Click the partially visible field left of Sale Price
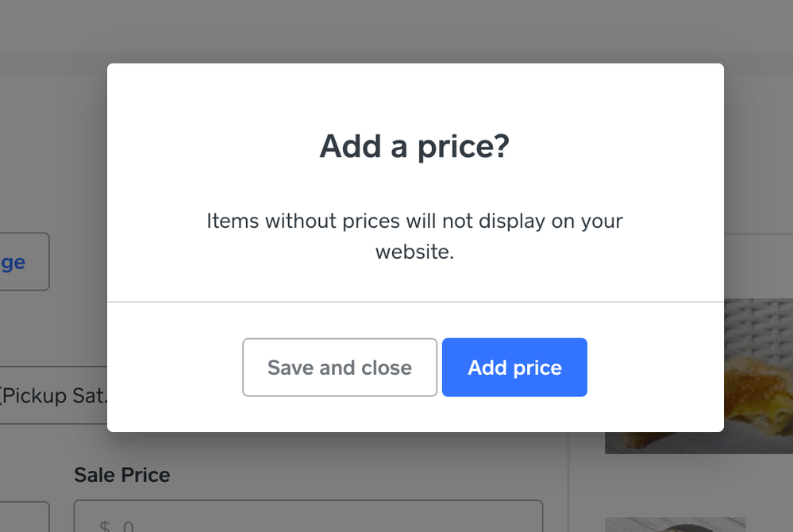Screen dimensions: 793x532 pos(24,518)
